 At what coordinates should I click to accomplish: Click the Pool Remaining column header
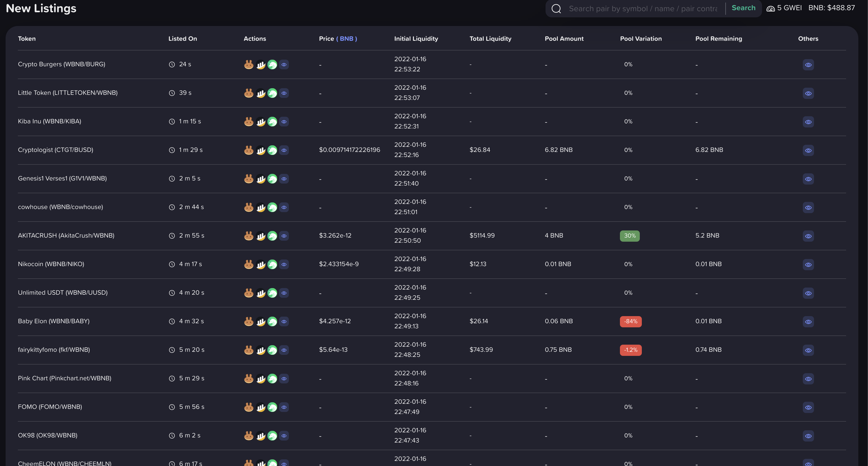(719, 39)
